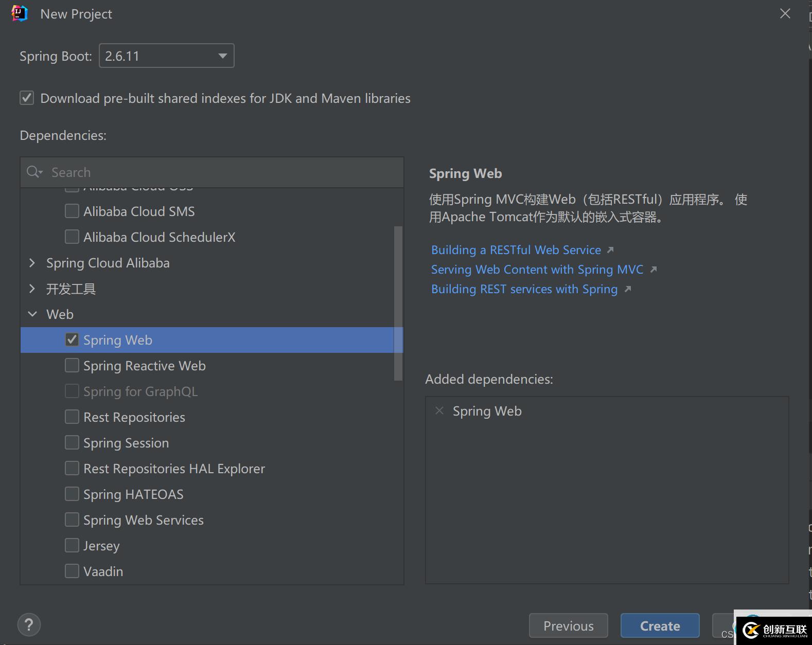Click the IntelliJ IDEA logo icon
This screenshot has width=812, height=645.
click(20, 13)
